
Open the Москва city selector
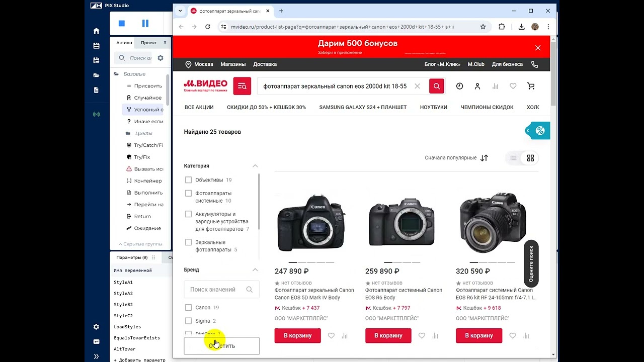(199, 64)
